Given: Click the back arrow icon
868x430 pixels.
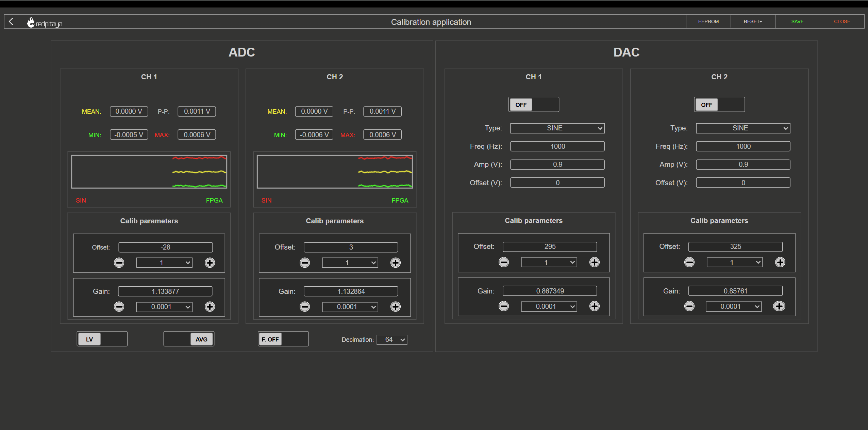Looking at the screenshot, I should pos(11,21).
